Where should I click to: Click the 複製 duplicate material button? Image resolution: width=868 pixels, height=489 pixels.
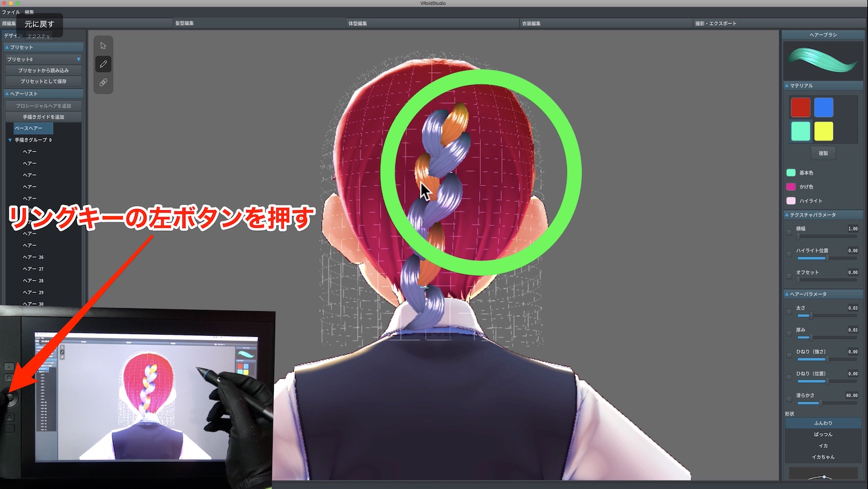coord(823,153)
